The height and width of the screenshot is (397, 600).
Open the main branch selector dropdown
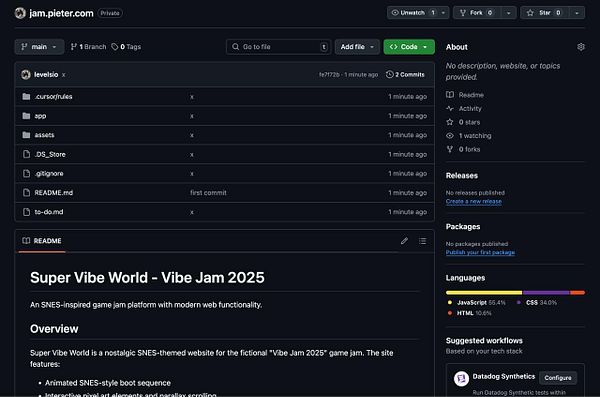coord(39,47)
